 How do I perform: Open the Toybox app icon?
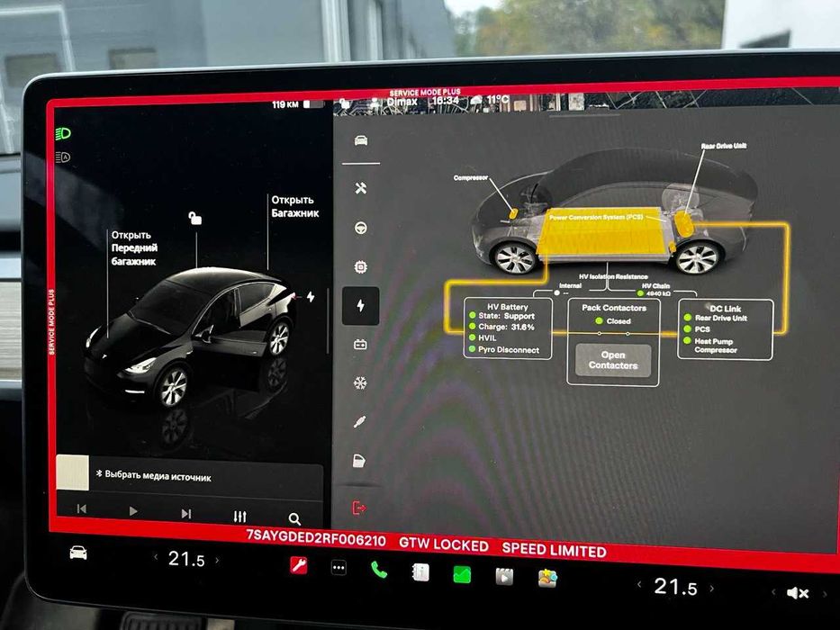tap(547, 579)
